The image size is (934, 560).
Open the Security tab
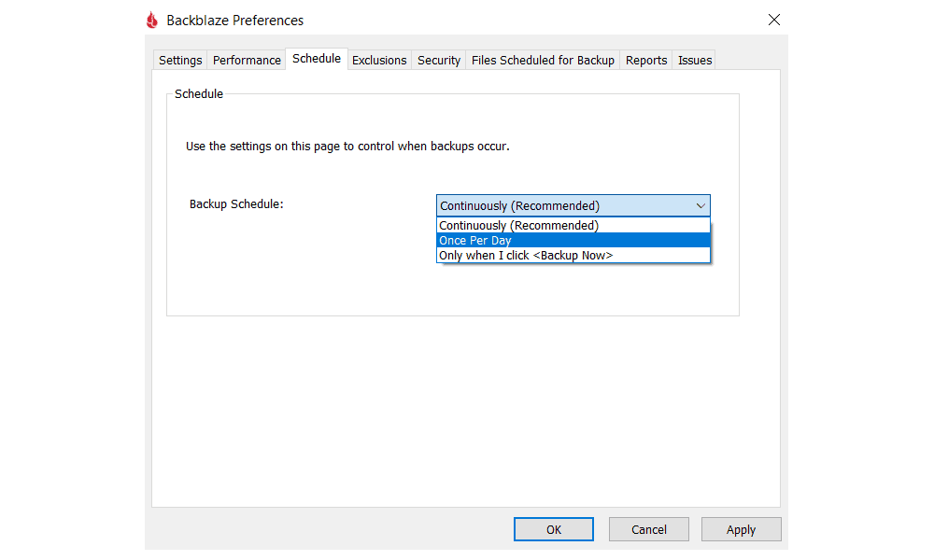click(x=438, y=60)
